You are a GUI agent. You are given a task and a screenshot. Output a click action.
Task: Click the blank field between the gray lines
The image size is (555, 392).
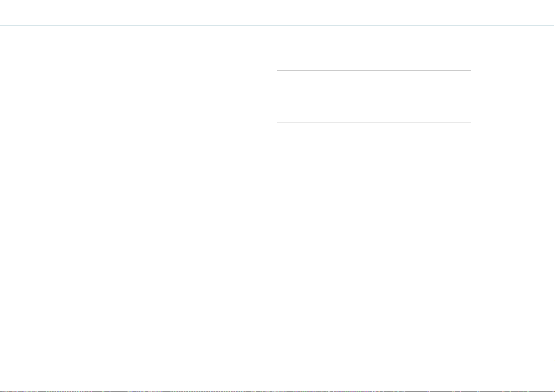tap(374, 96)
